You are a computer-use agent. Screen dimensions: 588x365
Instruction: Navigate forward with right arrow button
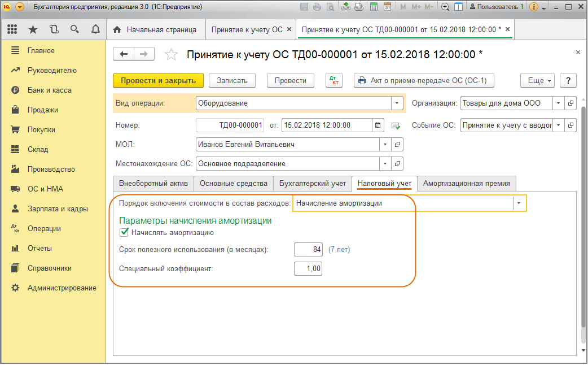tap(144, 54)
